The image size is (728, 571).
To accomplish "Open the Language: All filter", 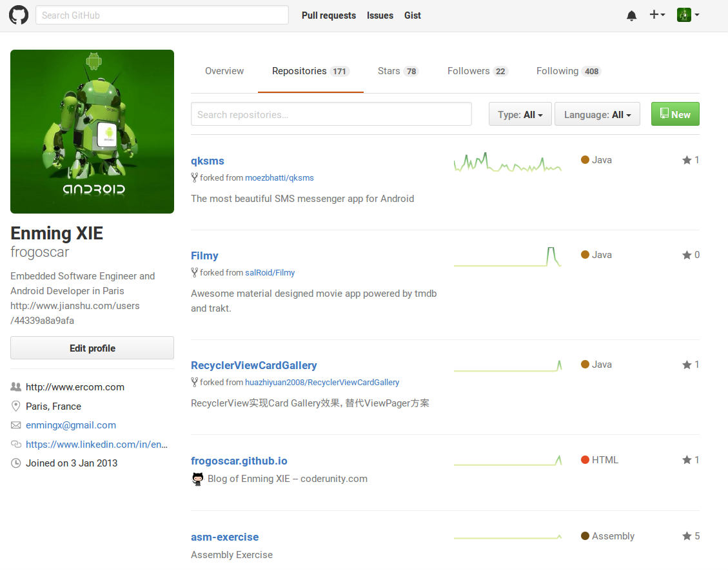I will click(x=597, y=114).
